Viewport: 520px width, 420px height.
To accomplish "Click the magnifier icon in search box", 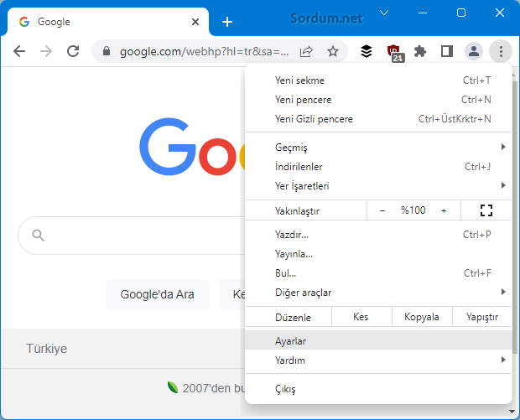I will point(38,236).
